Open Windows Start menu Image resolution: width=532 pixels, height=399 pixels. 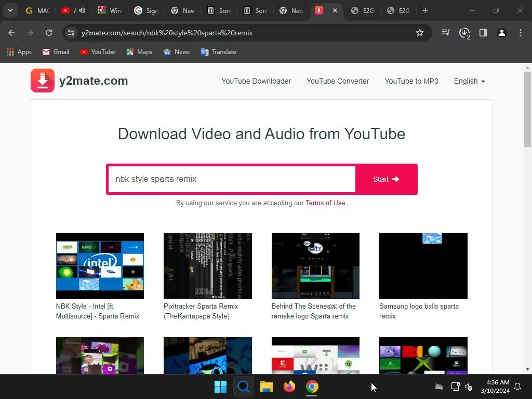point(220,387)
